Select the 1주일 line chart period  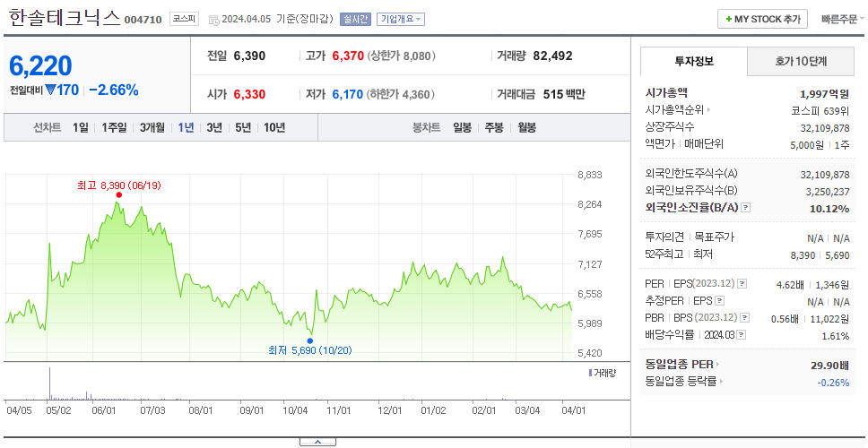(x=114, y=128)
